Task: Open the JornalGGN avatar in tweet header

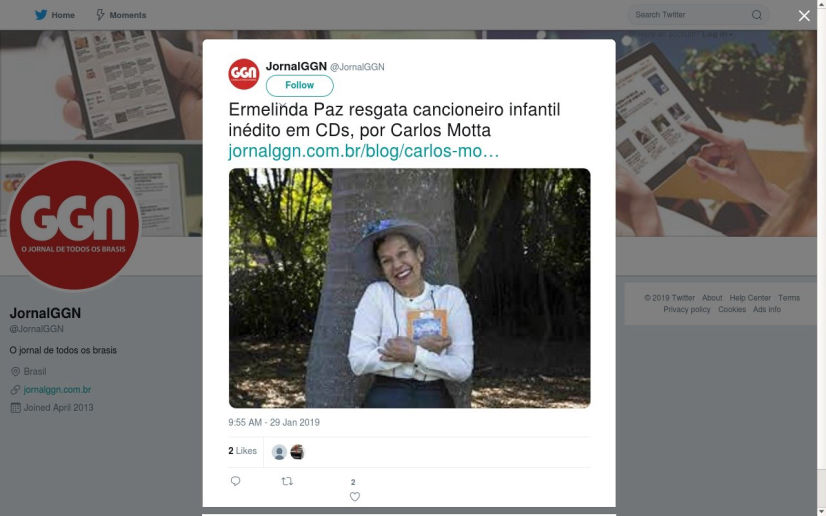Action: pos(244,74)
